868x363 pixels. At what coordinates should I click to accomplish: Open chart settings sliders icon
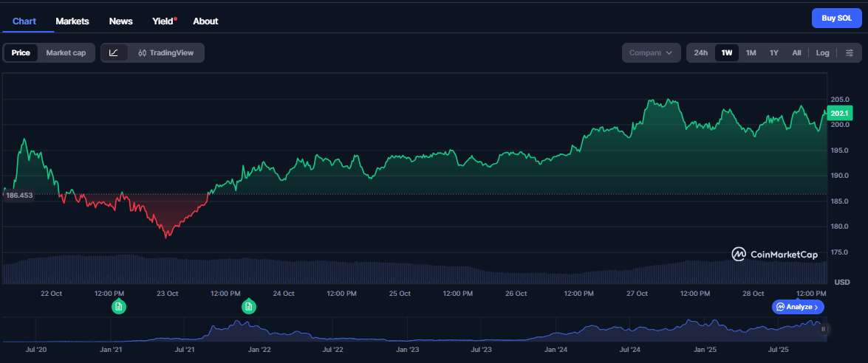(850, 52)
